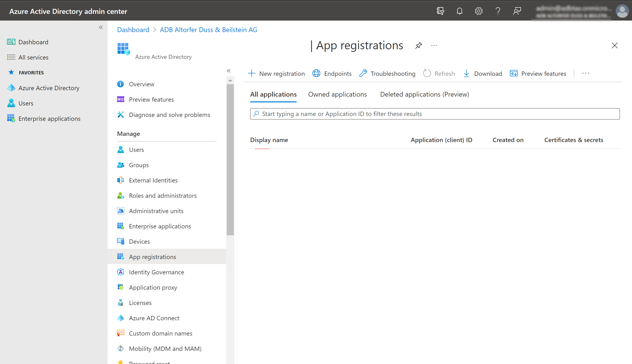The height and width of the screenshot is (364, 632).
Task: Open portal settings gear
Action: tap(479, 11)
